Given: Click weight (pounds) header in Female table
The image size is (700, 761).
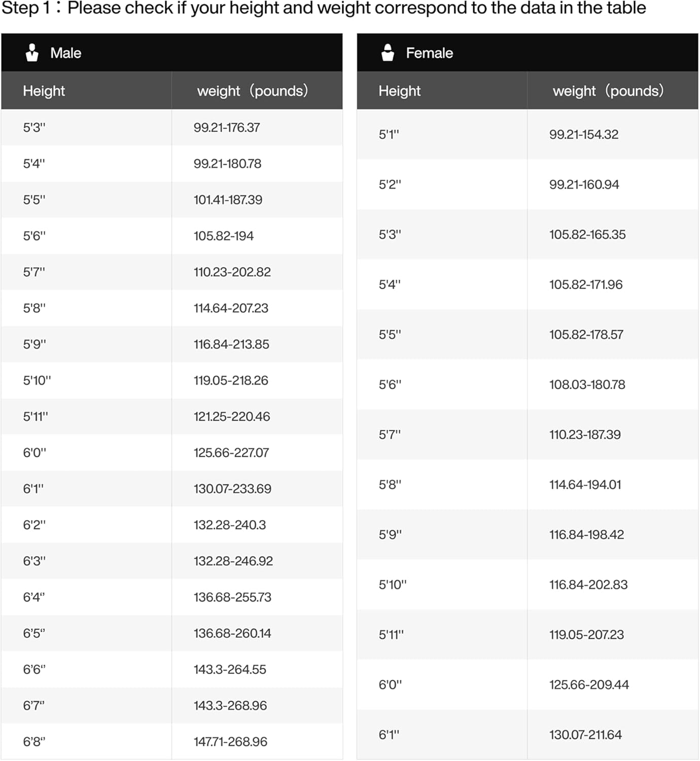Looking at the screenshot, I should (x=608, y=91).
